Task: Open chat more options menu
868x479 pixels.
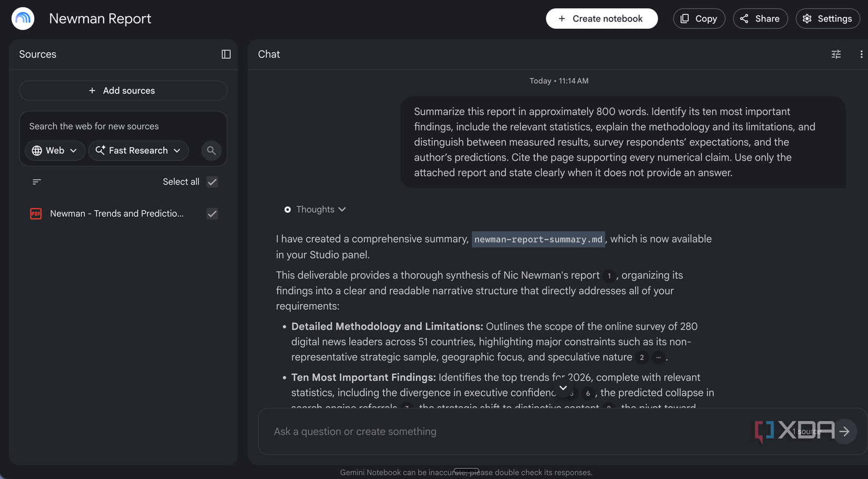Action: (861, 54)
